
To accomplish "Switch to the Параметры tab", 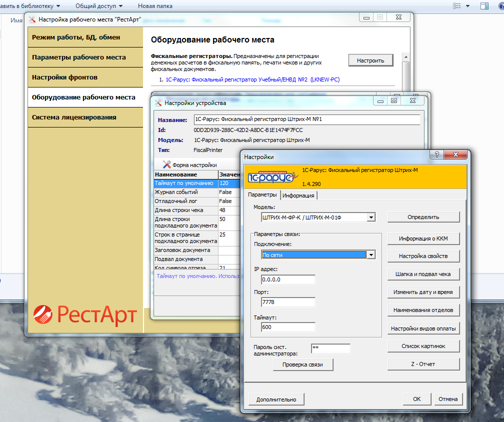I will [x=262, y=195].
